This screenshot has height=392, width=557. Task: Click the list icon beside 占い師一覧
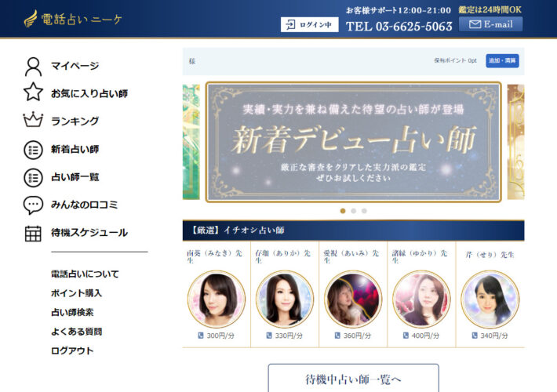(33, 177)
